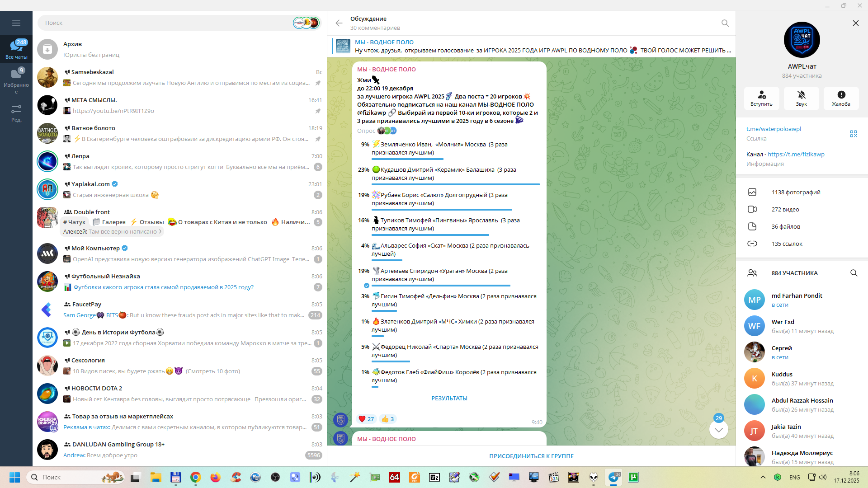
Task: Open the hamburger main menu
Action: tap(16, 23)
